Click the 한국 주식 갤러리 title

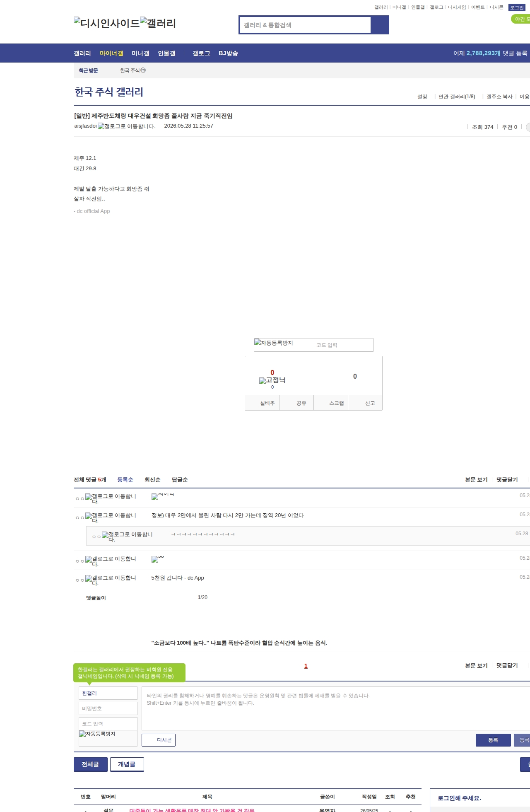[109, 92]
